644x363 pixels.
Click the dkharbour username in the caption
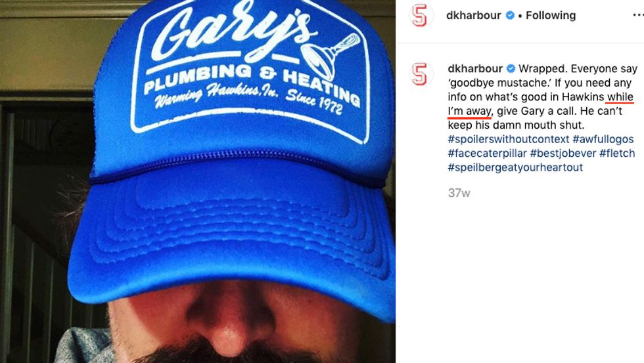pyautogui.click(x=475, y=68)
